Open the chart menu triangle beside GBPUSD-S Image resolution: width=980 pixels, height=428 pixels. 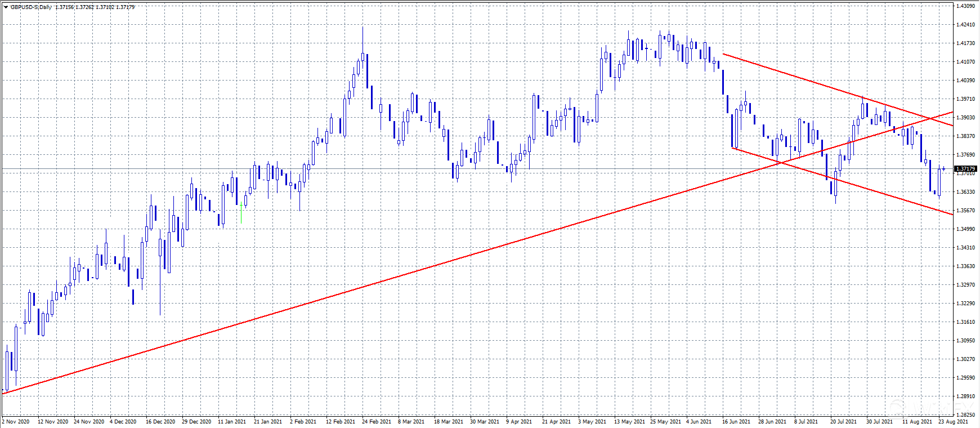tap(6, 7)
